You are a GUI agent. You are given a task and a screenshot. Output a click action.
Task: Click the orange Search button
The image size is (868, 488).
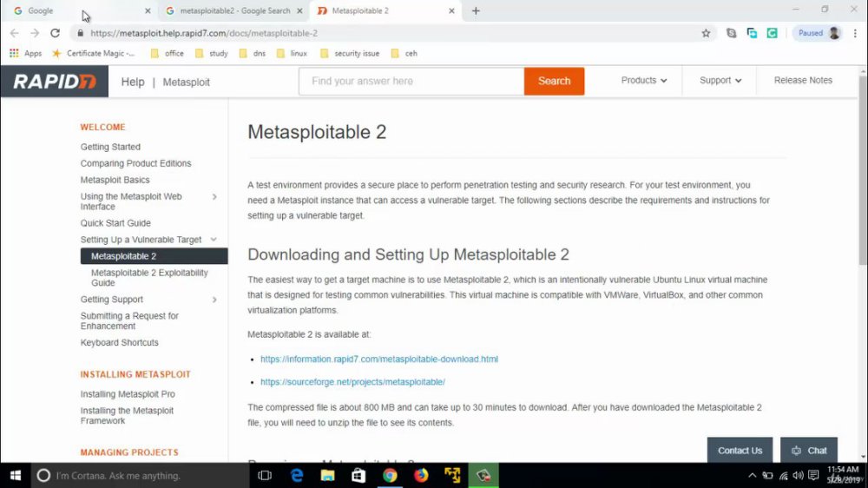[554, 81]
